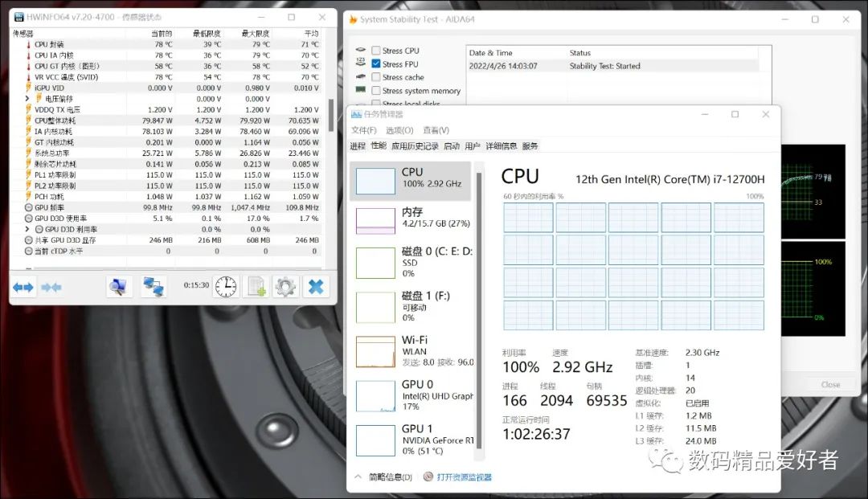The width and height of the screenshot is (868, 499).
Task: Click the 打开资源监视器 link
Action: (x=464, y=477)
